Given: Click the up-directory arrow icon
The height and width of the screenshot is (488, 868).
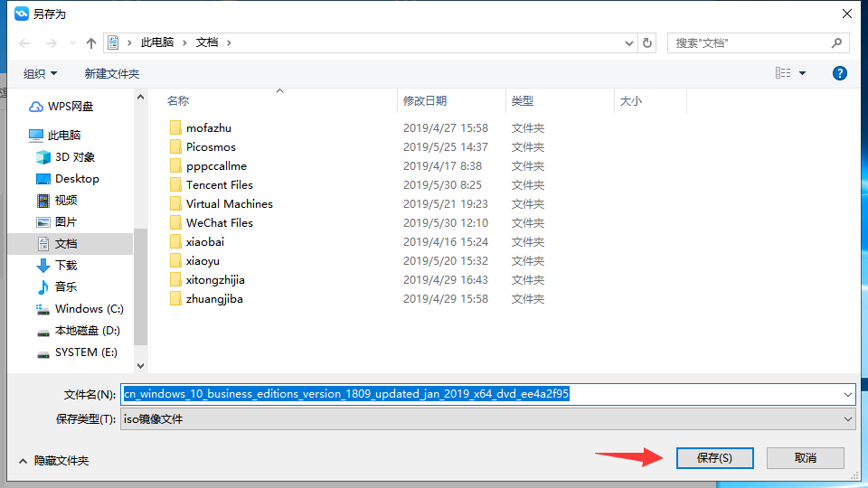Looking at the screenshot, I should [x=90, y=42].
